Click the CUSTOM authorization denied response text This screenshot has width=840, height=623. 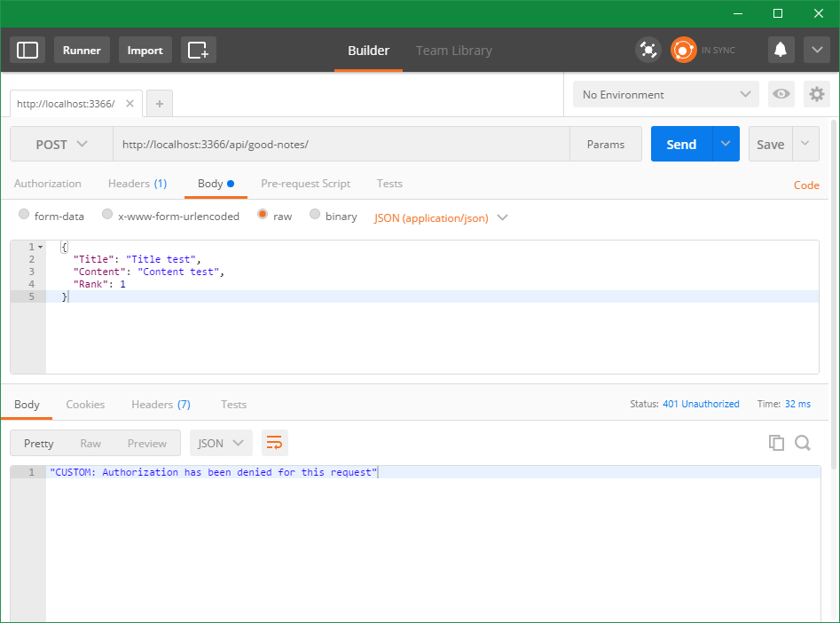pyautogui.click(x=214, y=472)
